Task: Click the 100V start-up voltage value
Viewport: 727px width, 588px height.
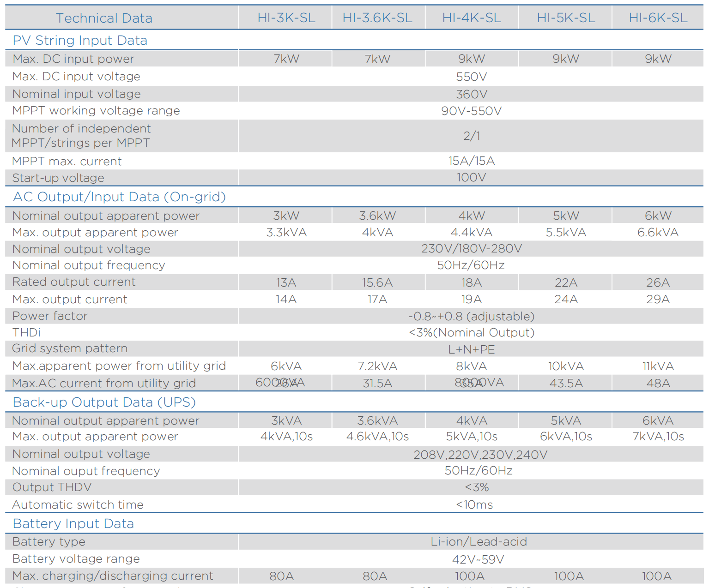Action: [472, 177]
